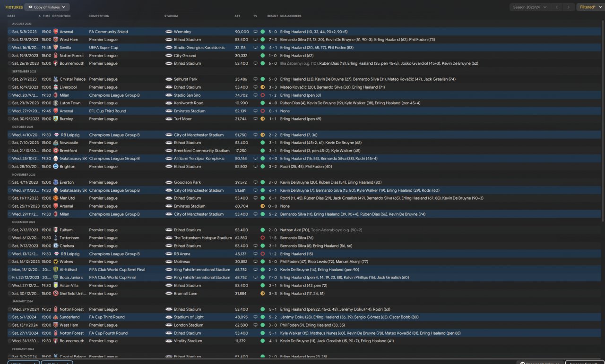Go to the next season with right arrow
Screen dimensions: 605x364
pyautogui.click(x=569, y=7)
